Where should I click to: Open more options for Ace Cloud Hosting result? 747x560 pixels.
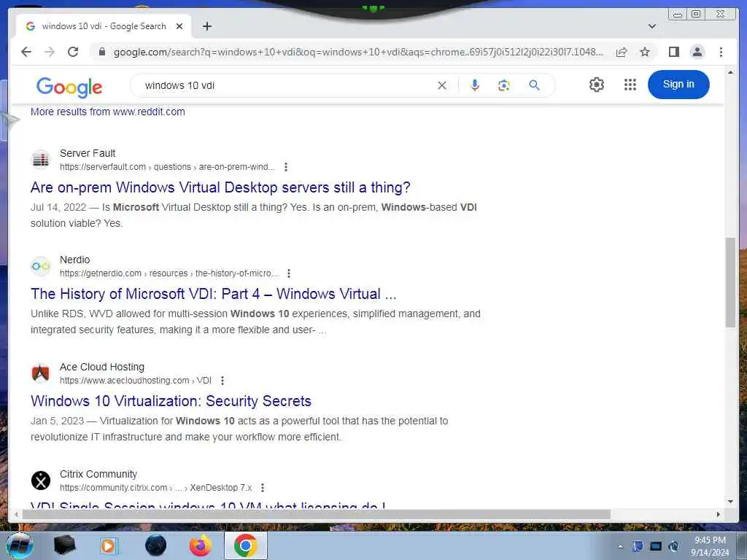pyautogui.click(x=222, y=381)
